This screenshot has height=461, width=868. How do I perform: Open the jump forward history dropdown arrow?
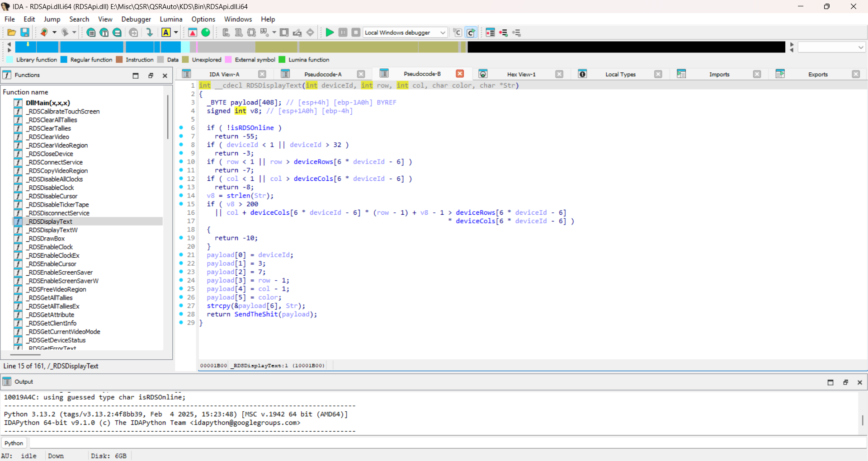tap(75, 33)
